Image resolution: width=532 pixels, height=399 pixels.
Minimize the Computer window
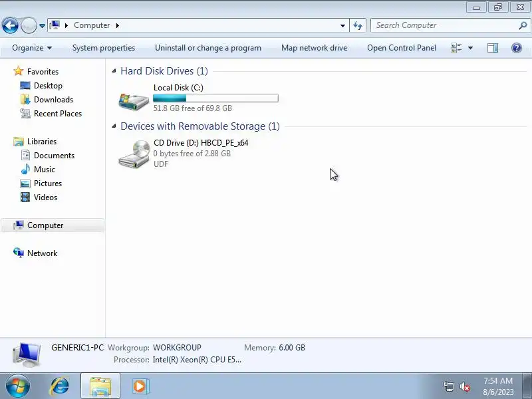(476, 7)
